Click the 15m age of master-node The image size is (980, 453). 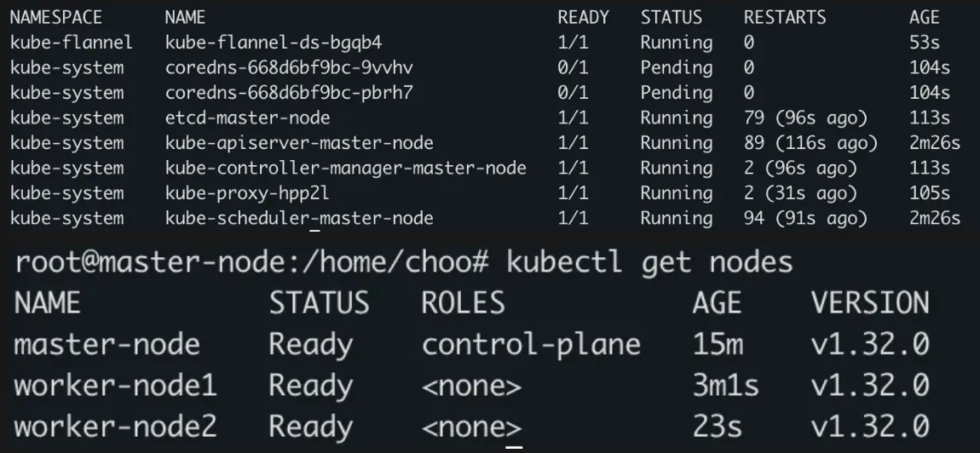click(718, 345)
